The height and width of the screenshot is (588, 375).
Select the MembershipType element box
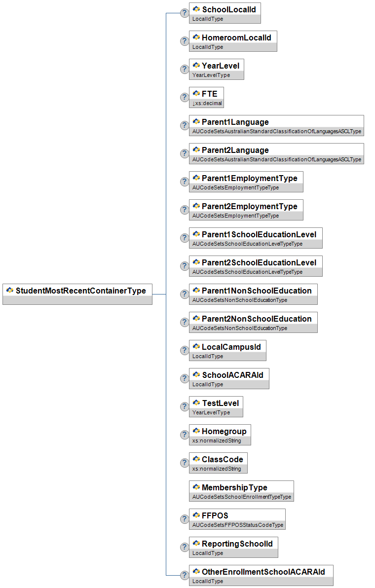point(241,491)
